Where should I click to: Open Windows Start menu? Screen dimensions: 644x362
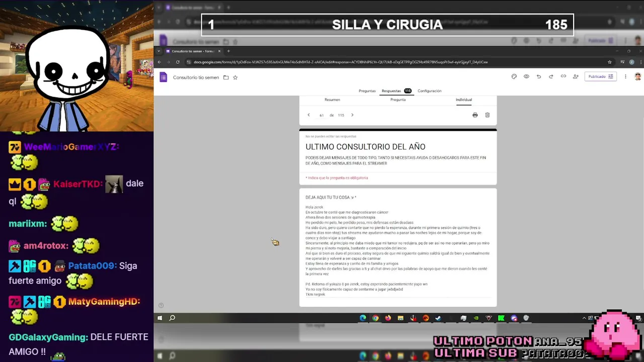coord(159,318)
